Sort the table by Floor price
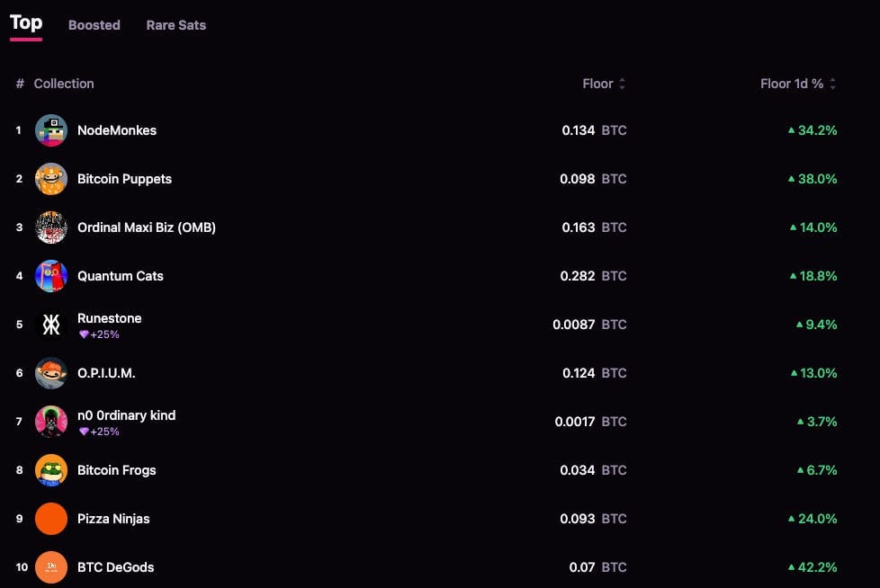Screen dimensions: 880x588 [x=604, y=84]
